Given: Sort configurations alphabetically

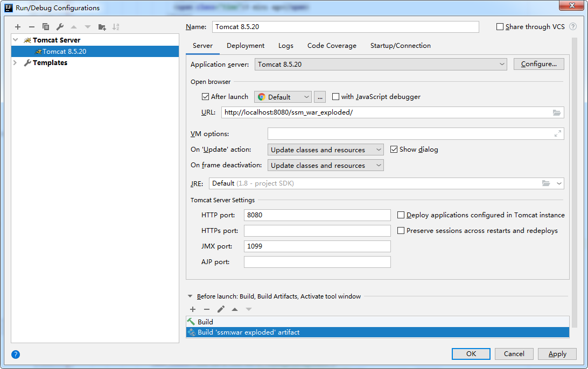Looking at the screenshot, I should (116, 27).
